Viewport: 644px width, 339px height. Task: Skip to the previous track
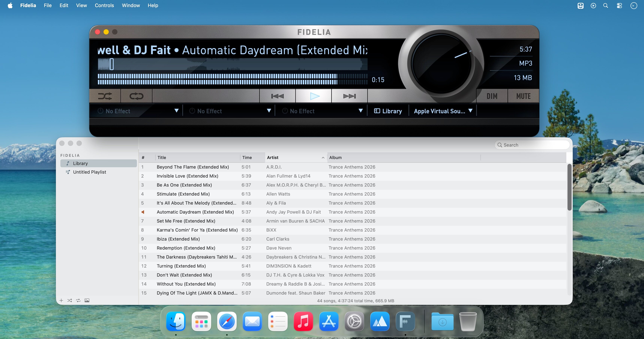pos(278,96)
